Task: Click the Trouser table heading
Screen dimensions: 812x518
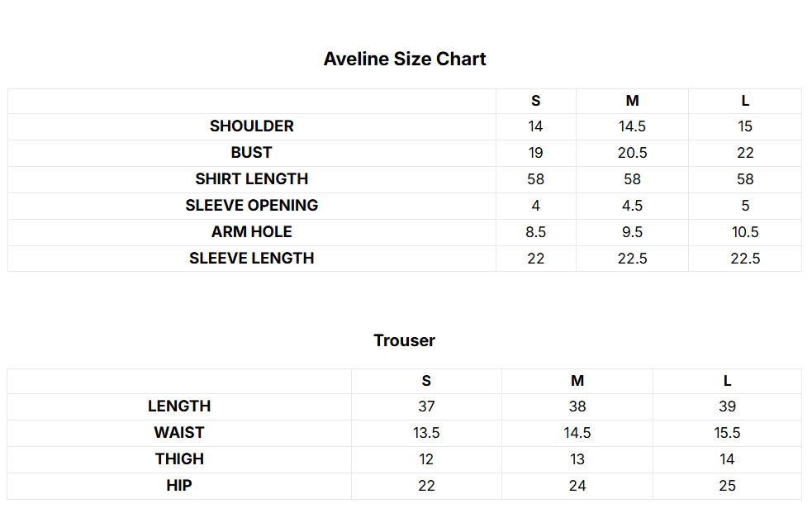Action: click(405, 340)
